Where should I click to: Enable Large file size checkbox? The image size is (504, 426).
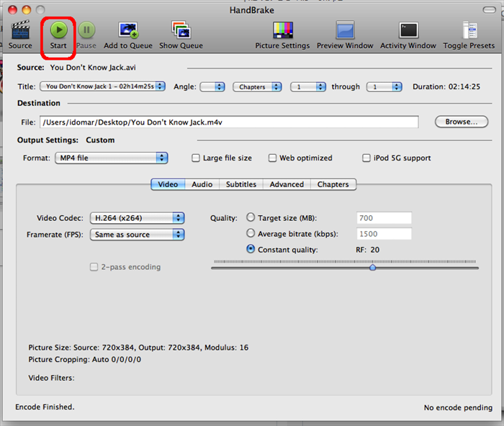click(x=195, y=158)
